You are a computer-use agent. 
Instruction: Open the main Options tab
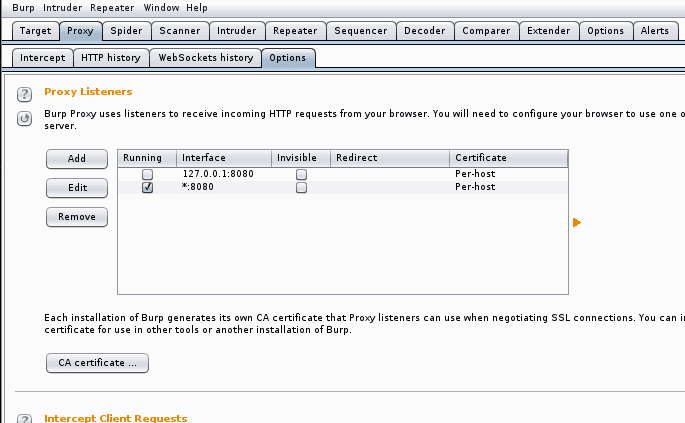pos(605,31)
